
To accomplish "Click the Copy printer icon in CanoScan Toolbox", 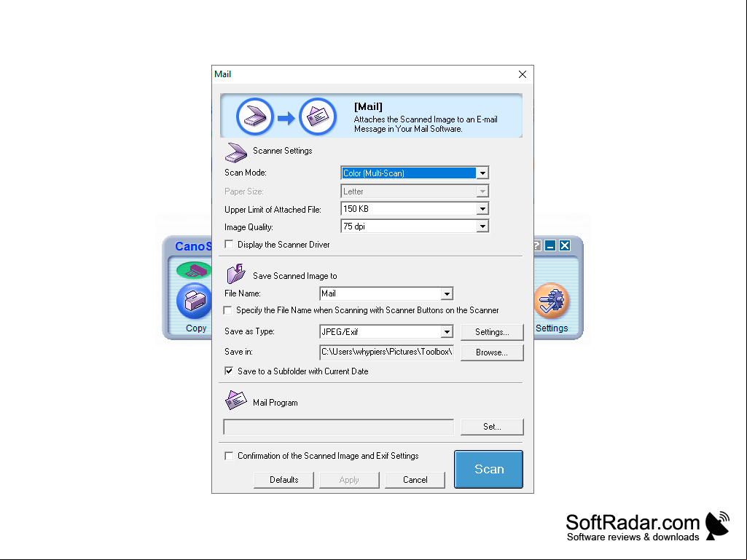I will point(195,301).
